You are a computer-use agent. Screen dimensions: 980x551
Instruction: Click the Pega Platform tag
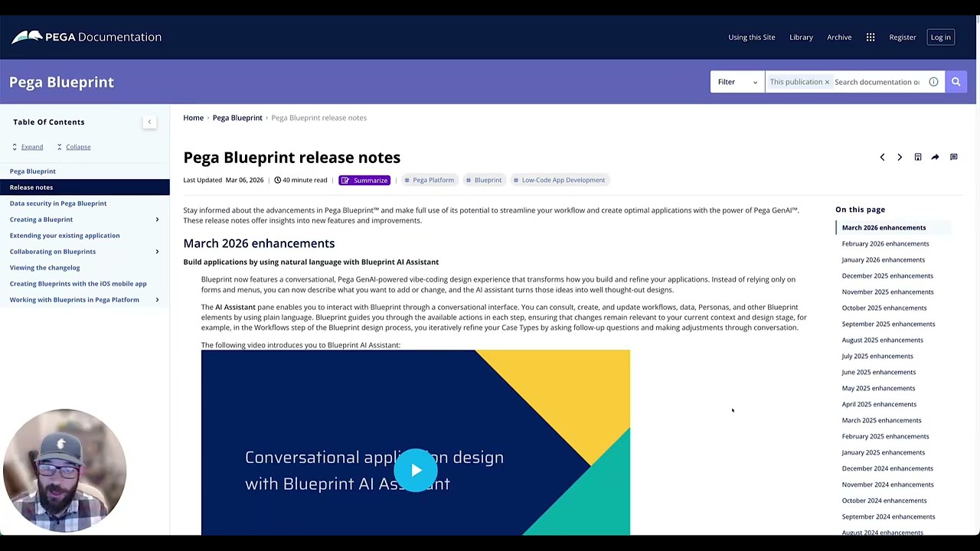pyautogui.click(x=429, y=180)
